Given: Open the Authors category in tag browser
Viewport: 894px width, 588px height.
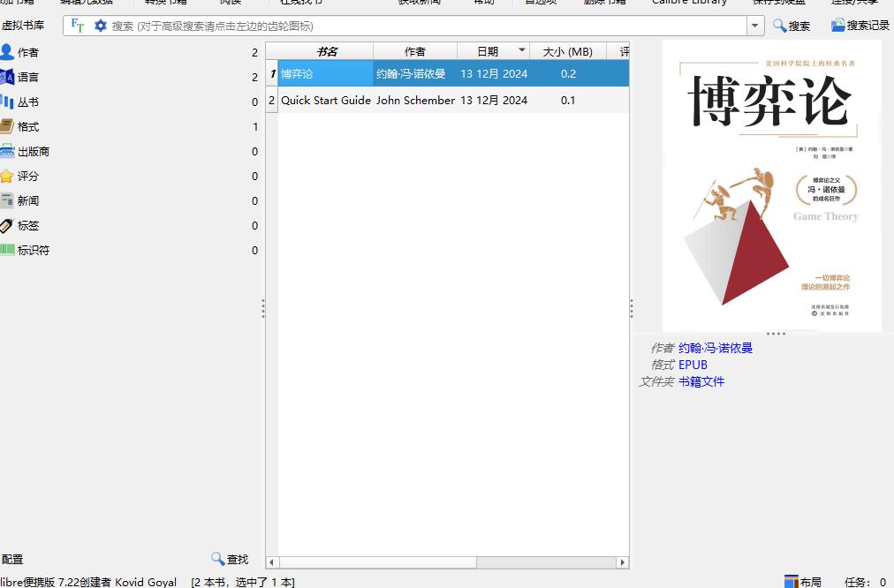Looking at the screenshot, I should (130, 52).
